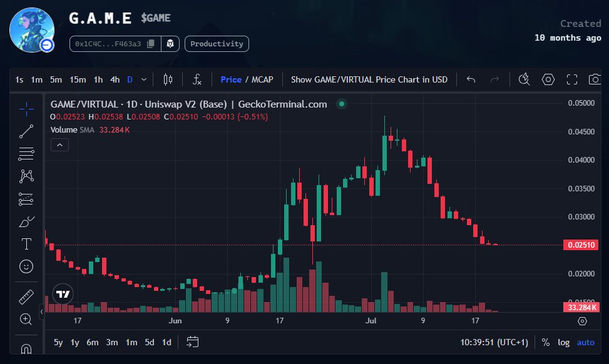Switch chart to Price view
This screenshot has height=364, width=609.
[x=231, y=79]
